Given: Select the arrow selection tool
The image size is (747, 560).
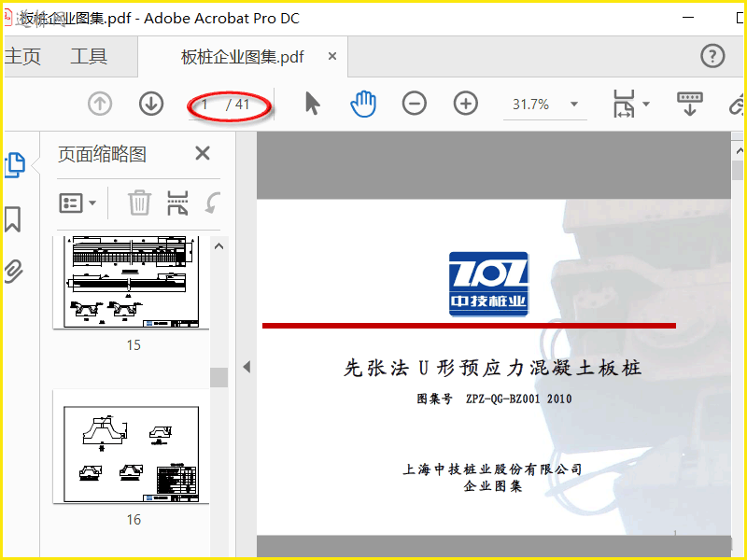Looking at the screenshot, I should pyautogui.click(x=313, y=104).
